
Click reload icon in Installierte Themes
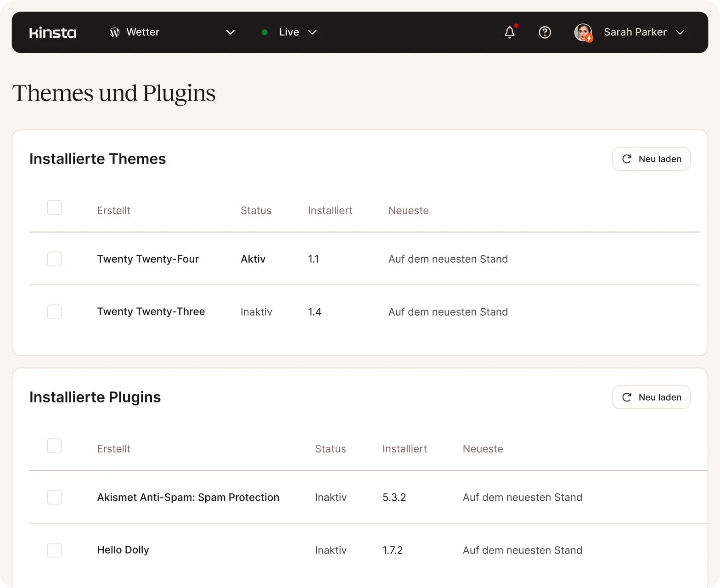tap(627, 159)
